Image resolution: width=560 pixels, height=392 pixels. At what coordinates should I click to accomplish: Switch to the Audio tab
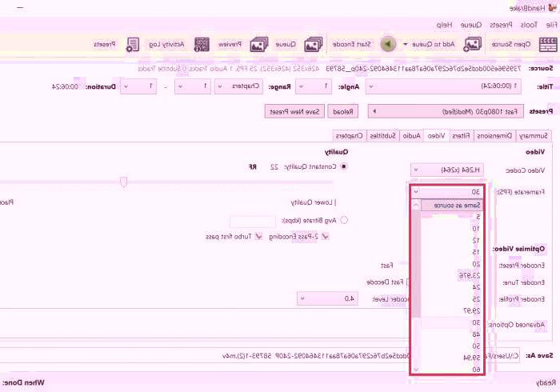(x=411, y=136)
